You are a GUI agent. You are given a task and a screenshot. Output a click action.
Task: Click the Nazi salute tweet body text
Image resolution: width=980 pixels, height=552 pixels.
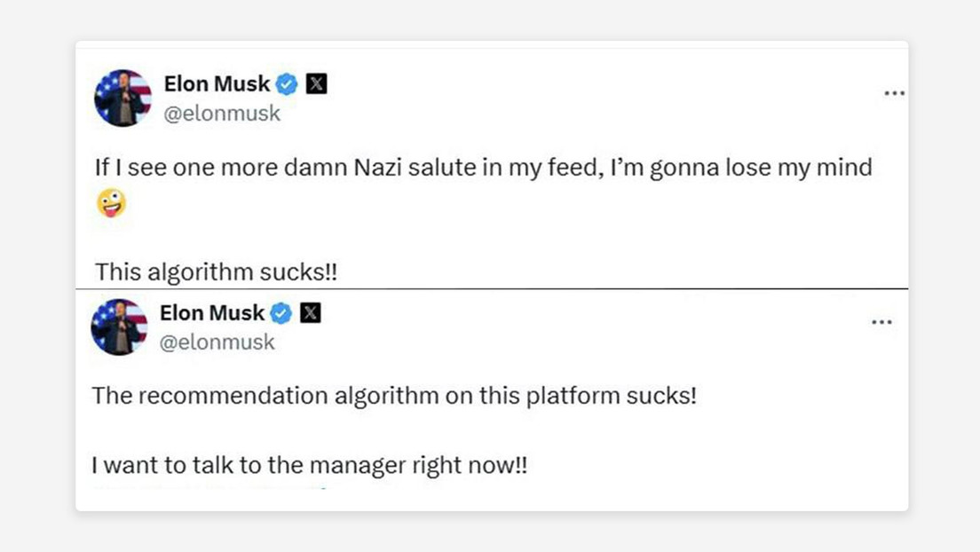point(484,167)
